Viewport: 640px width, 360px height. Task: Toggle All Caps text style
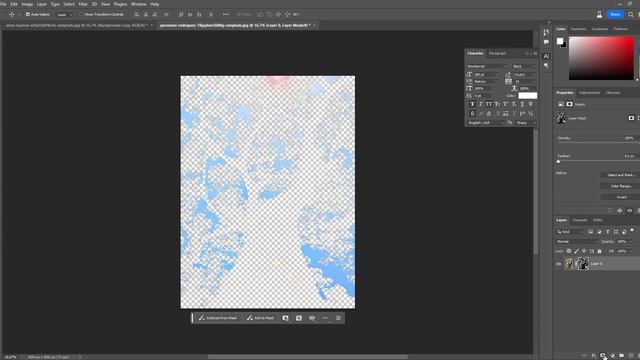[489, 104]
